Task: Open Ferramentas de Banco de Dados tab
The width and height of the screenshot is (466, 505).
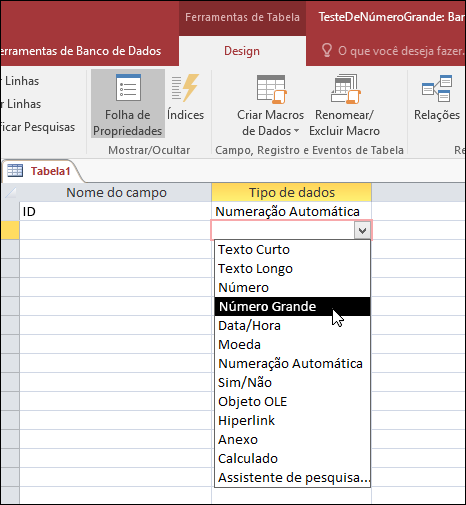Action: click(x=80, y=51)
